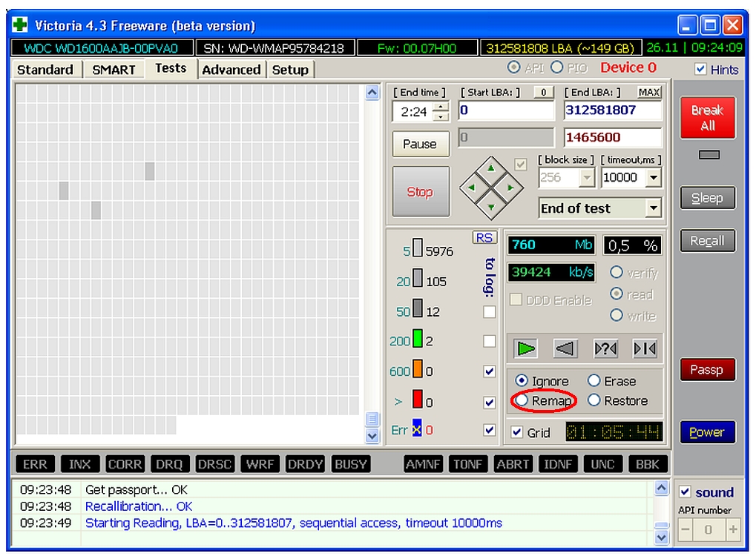
Task: Click the down arrow on the navigation diamond
Action: 491,207
